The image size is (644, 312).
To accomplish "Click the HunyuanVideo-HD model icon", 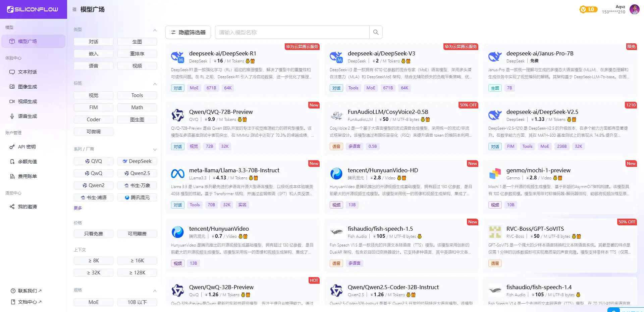I will [x=336, y=174].
